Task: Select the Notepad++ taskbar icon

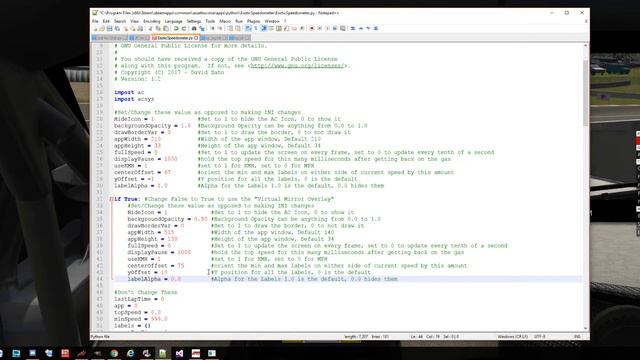Action: coord(163,353)
